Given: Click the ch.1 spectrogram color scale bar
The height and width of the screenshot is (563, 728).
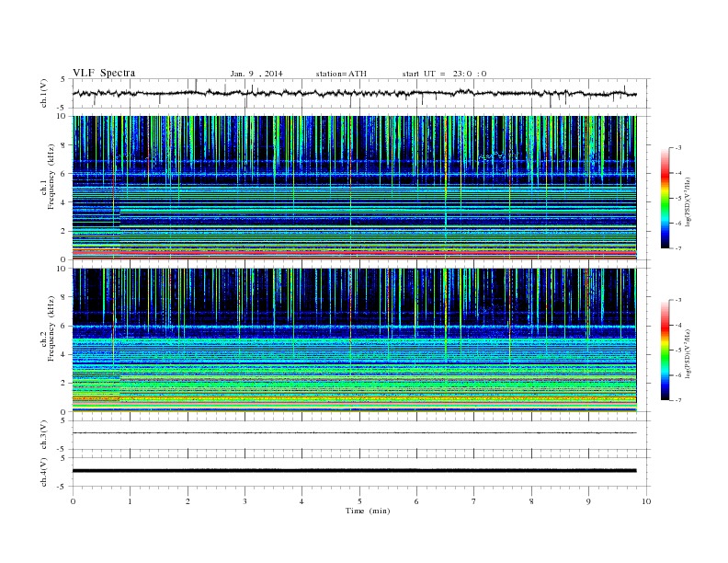Looking at the screenshot, I should coord(665,198).
